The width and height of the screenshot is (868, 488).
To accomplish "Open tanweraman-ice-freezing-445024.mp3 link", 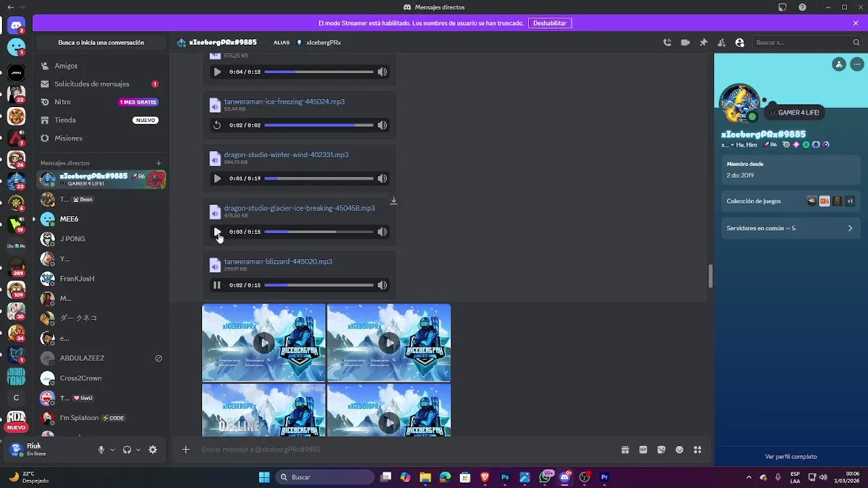I will [284, 102].
